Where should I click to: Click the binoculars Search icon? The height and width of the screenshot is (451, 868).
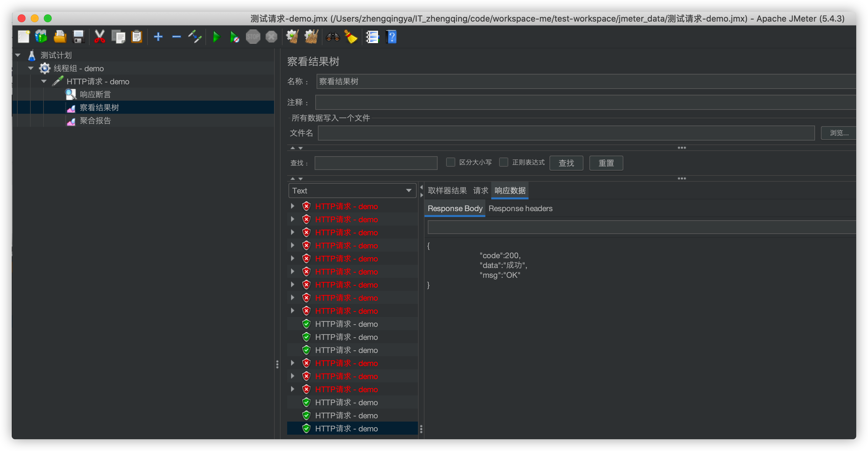(333, 37)
